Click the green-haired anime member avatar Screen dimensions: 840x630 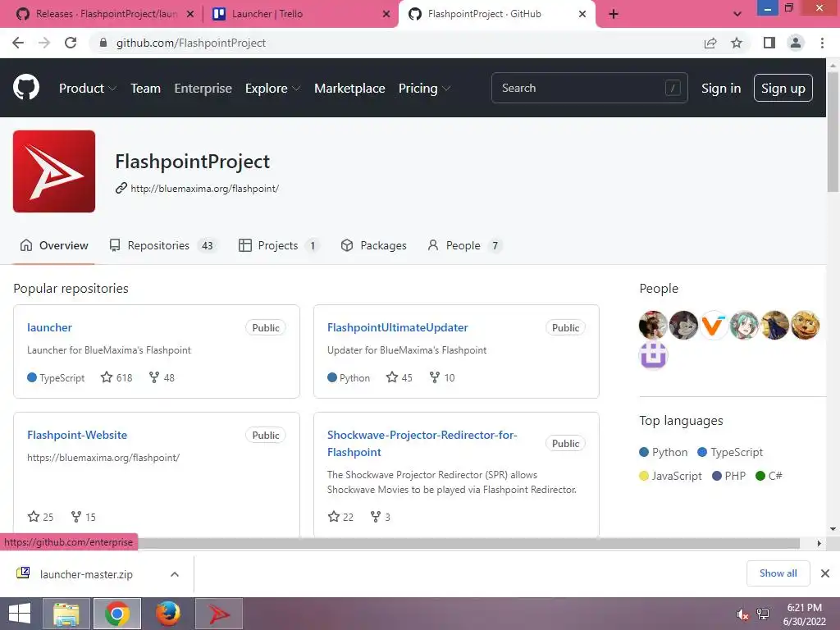[x=744, y=325]
